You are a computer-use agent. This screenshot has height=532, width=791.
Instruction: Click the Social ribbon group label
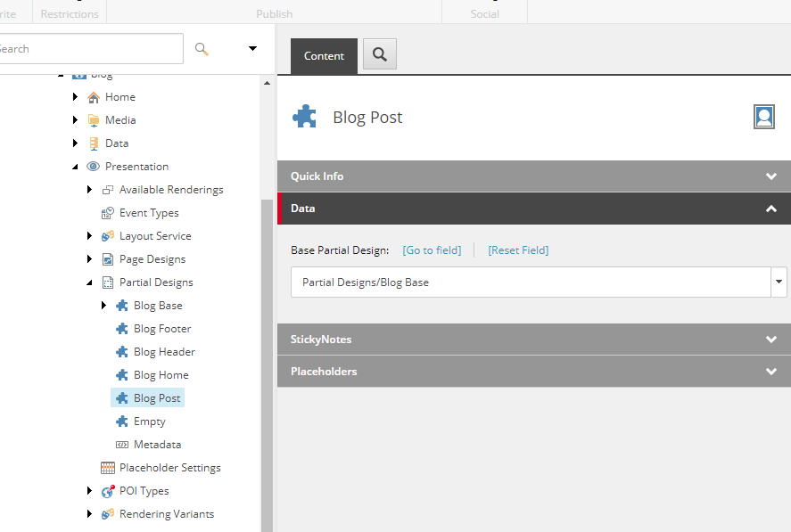485,14
